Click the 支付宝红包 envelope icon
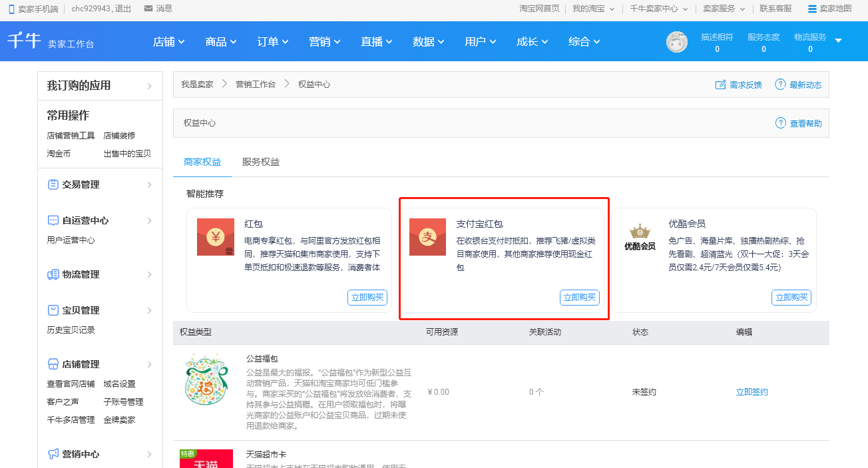This screenshot has width=868, height=468. [x=427, y=237]
